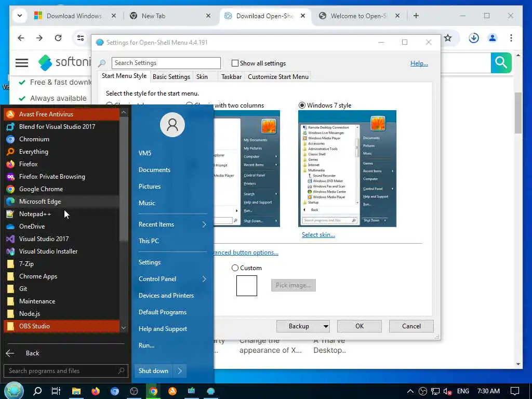Screen dimensions: 532x399
Task: Launch Everything search app
Action: [x=61, y=152]
